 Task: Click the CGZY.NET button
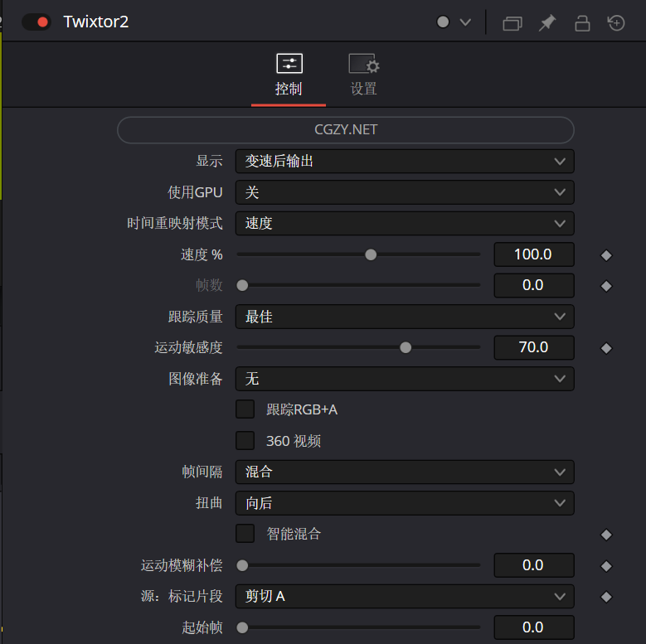click(346, 129)
